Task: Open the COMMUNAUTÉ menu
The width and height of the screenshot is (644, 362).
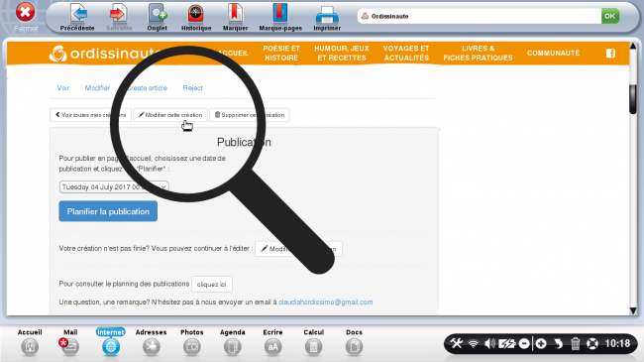Action: click(x=553, y=54)
